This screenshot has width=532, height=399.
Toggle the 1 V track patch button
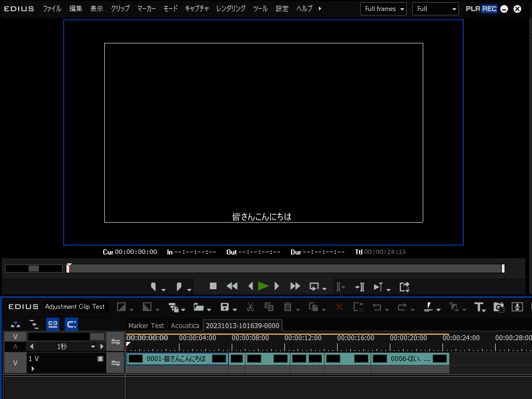(15, 363)
